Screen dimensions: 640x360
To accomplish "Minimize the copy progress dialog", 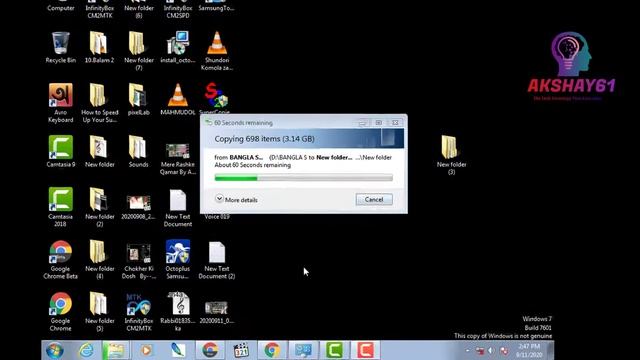I will 362,122.
